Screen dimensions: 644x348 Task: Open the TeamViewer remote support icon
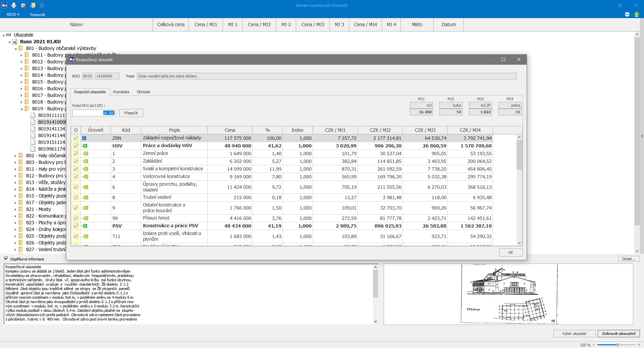coord(627,14)
